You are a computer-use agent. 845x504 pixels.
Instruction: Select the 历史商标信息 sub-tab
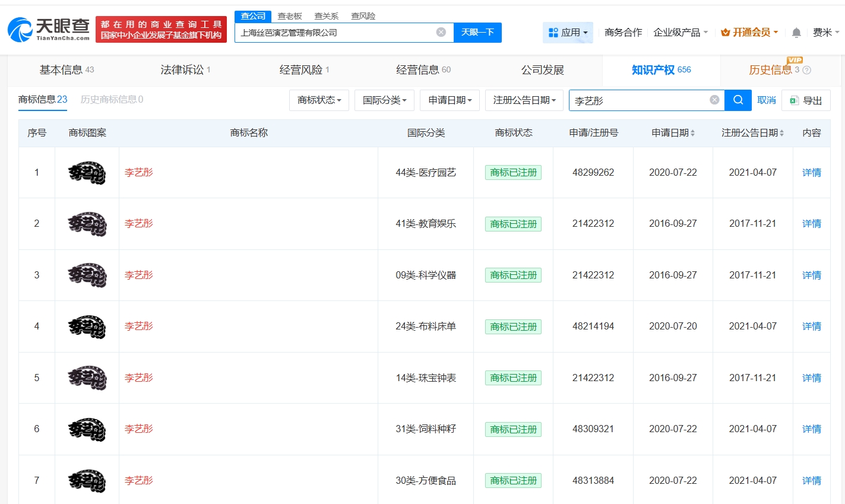(112, 99)
